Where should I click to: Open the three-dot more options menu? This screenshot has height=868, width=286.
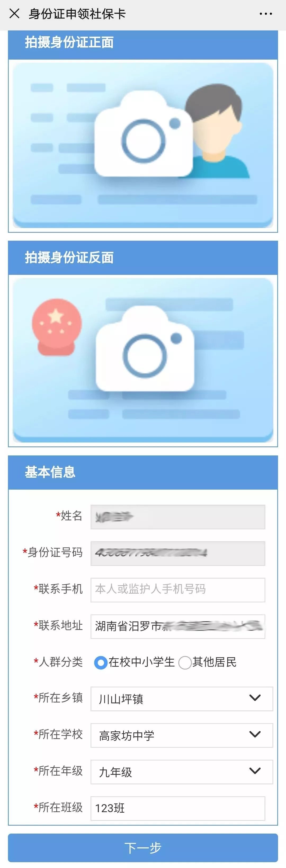265,14
